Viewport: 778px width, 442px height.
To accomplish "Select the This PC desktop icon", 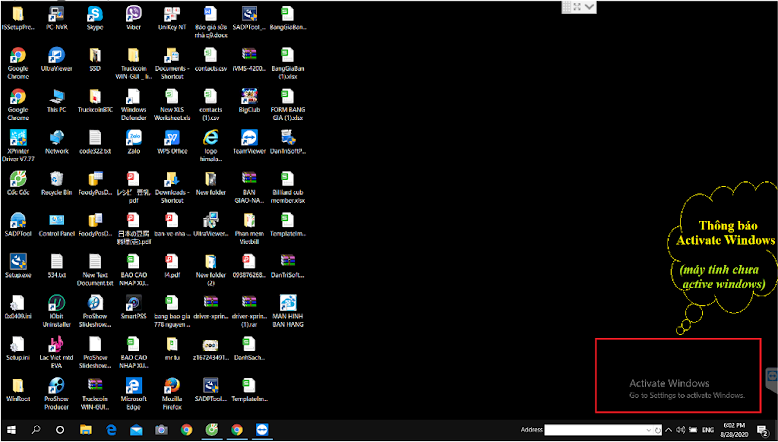I will [57, 101].
